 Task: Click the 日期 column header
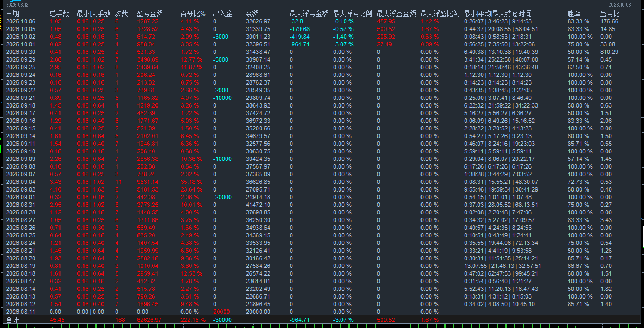(13, 14)
